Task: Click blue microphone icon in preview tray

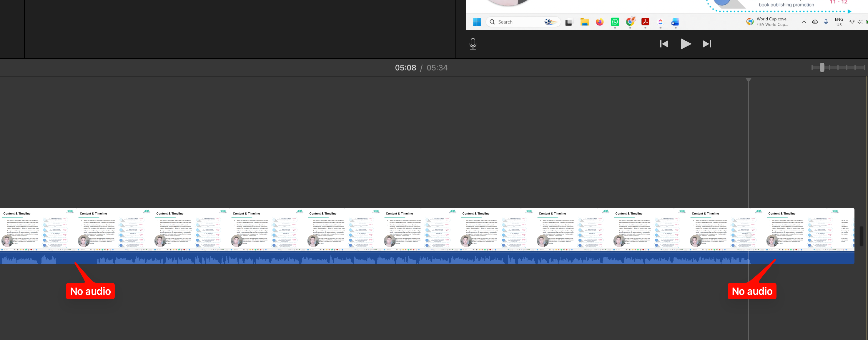Action: coord(826,22)
